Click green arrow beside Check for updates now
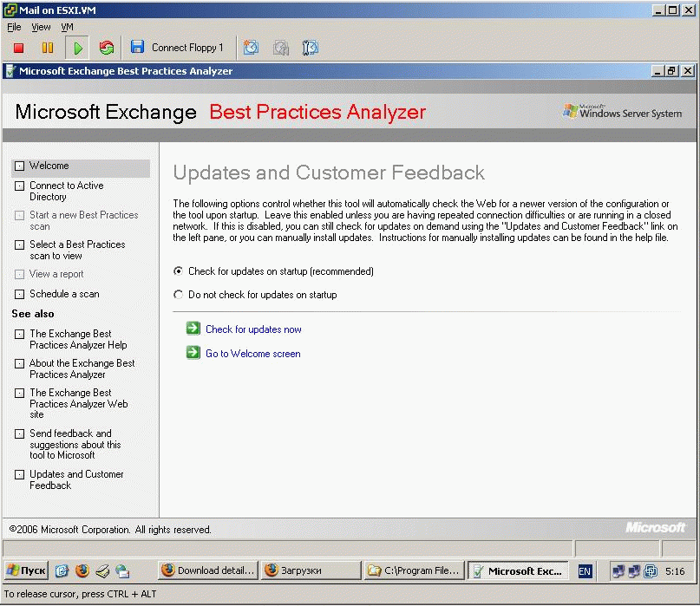 [x=193, y=328]
